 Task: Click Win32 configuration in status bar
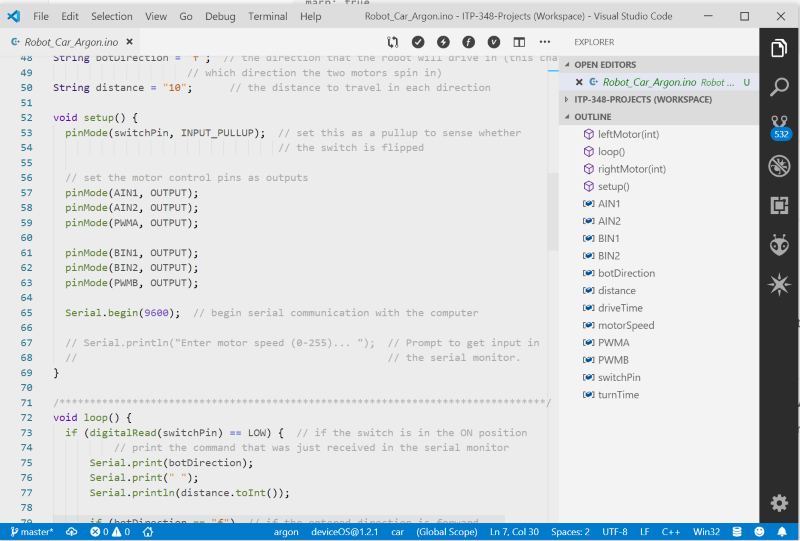[707, 532]
